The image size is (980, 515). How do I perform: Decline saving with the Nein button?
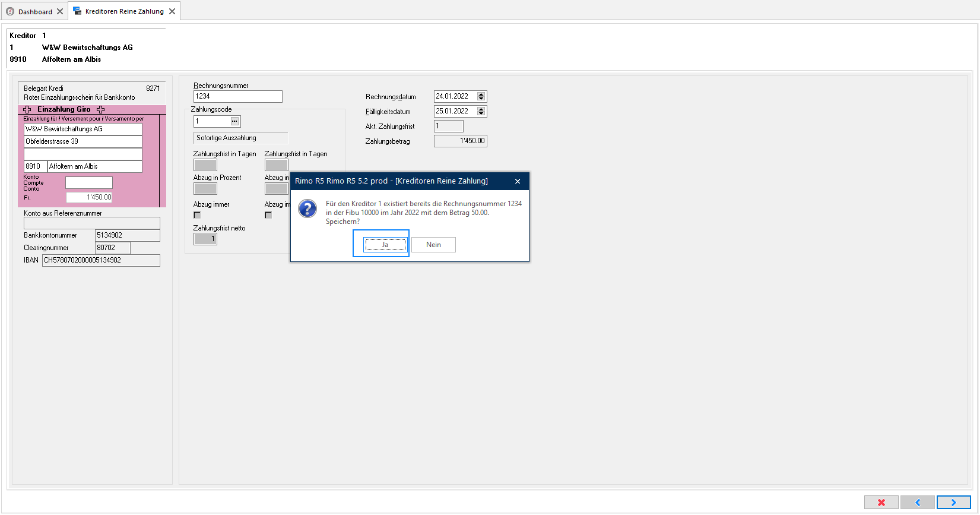pyautogui.click(x=433, y=245)
